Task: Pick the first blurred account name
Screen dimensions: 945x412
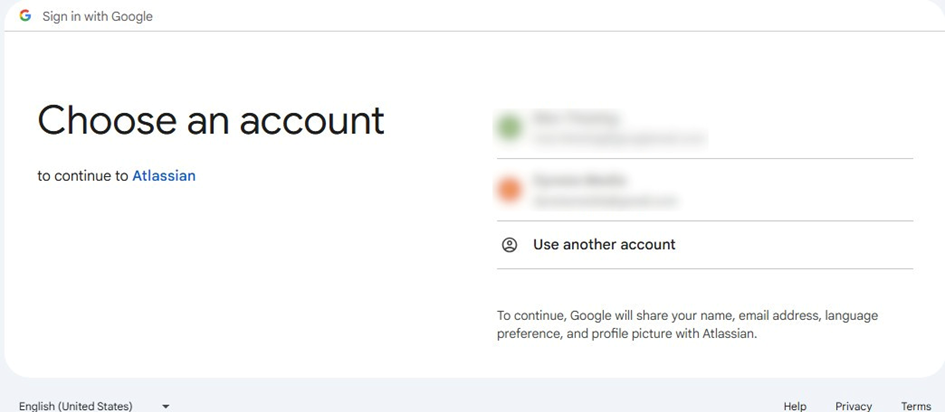Action: pyautogui.click(x=576, y=118)
